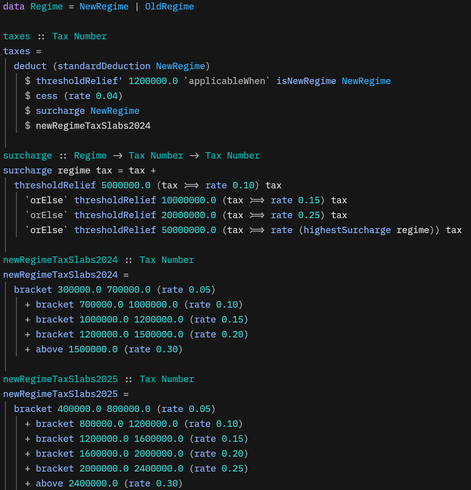This screenshot has height=490, width=471.
Task: Select the value 1200000.0 after thresholdRelief'
Action: coord(153,81)
